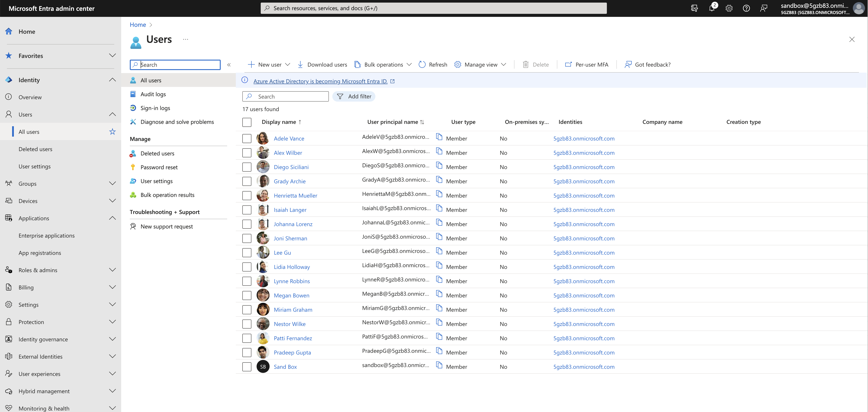
Task: Click Download users in the toolbar
Action: coord(322,65)
